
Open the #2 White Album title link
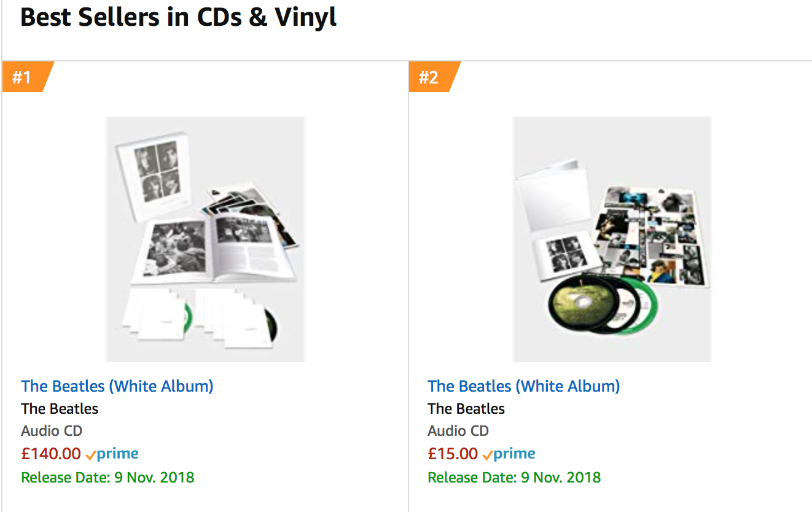[524, 386]
